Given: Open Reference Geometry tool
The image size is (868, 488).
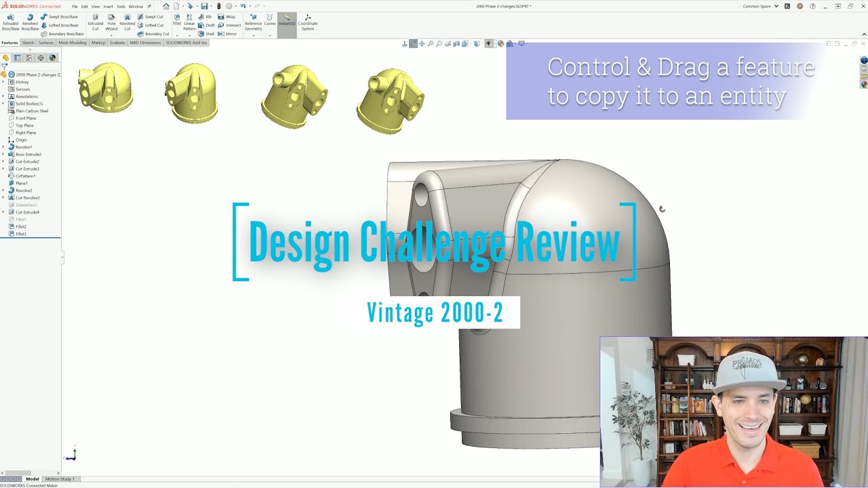Looking at the screenshot, I should [253, 22].
